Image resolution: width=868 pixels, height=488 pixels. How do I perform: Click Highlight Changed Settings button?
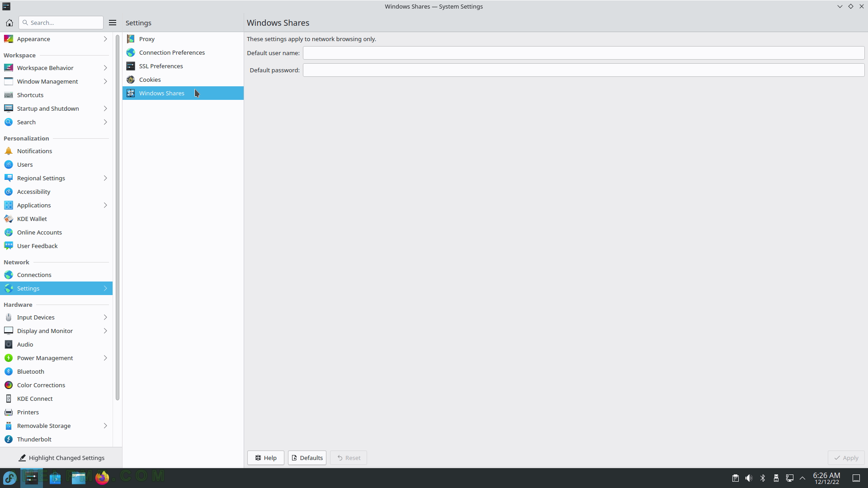click(x=61, y=458)
